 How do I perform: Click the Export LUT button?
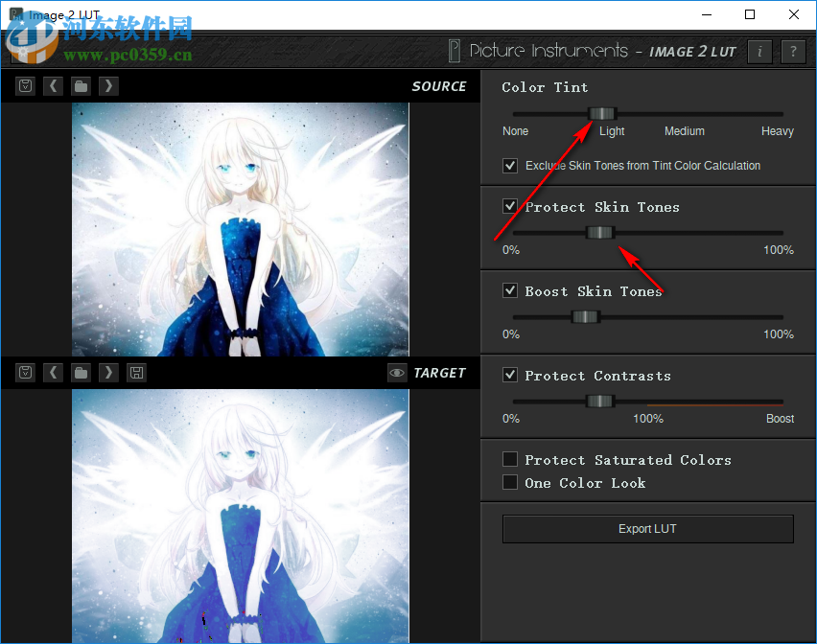click(x=647, y=528)
